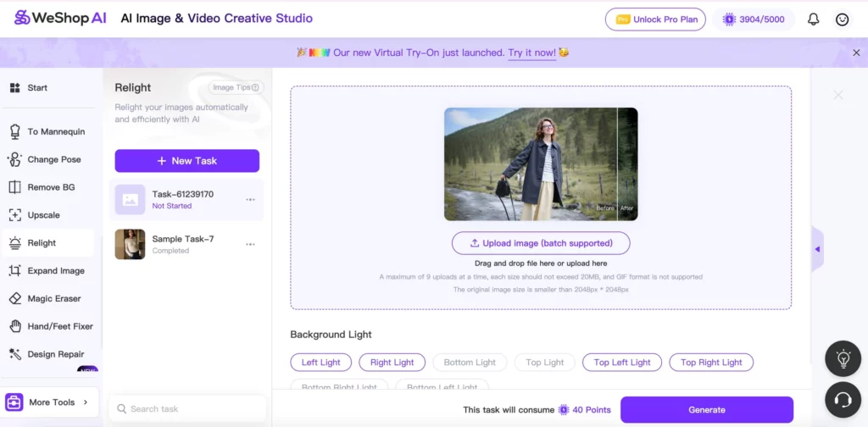Click Task-61239170 placeholder thumbnail
This screenshot has width=868, height=427.
(130, 200)
